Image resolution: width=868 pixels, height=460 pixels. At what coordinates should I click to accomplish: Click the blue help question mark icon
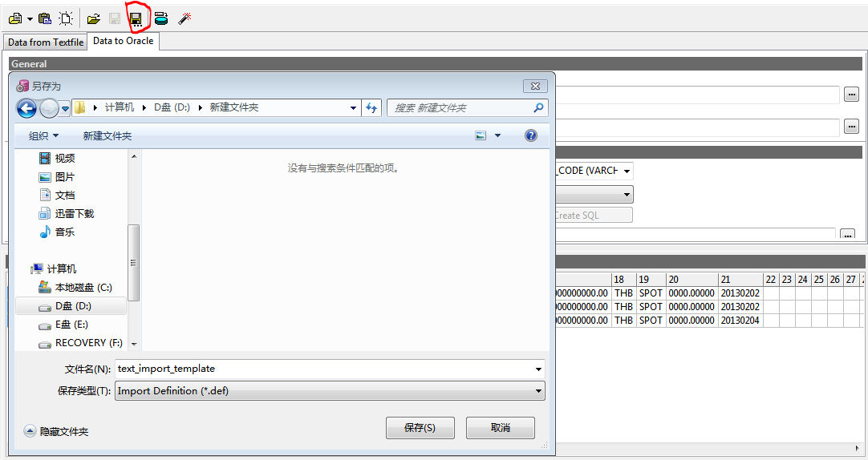(x=530, y=135)
